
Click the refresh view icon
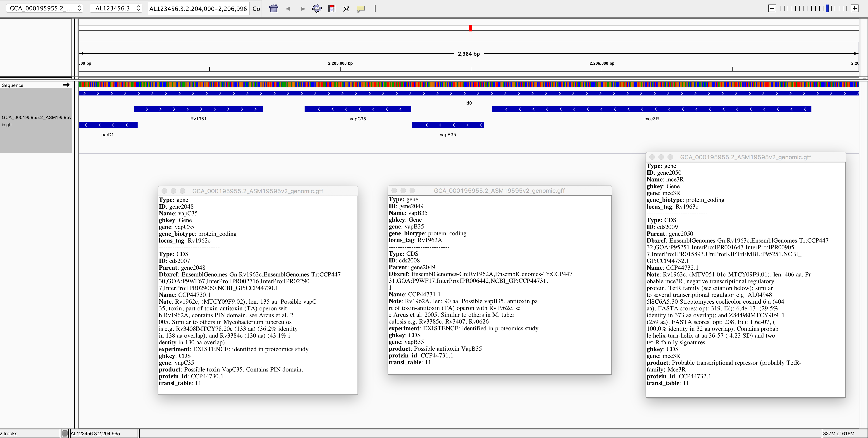coord(317,8)
